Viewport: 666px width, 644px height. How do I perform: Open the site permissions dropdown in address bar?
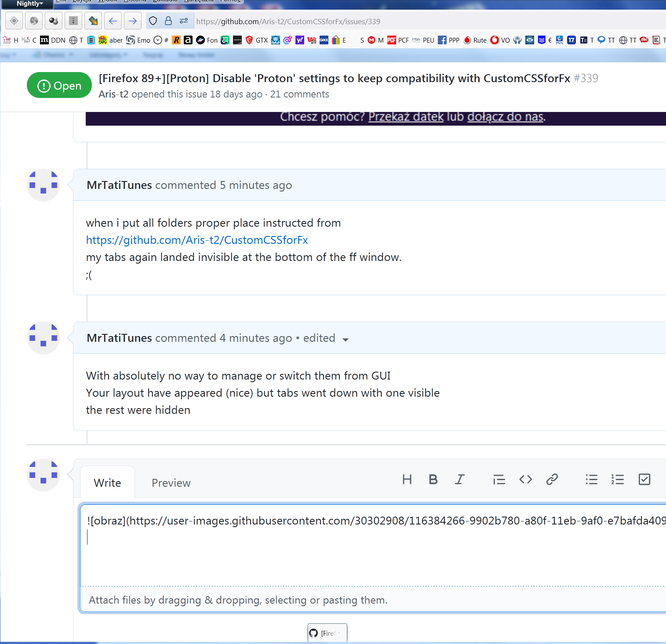click(183, 21)
